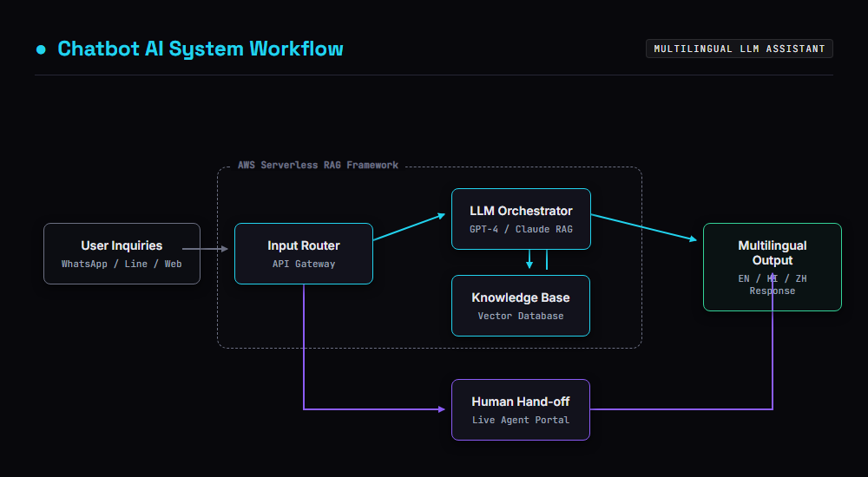Image resolution: width=868 pixels, height=477 pixels.
Task: Click the Multilingual Output heading text
Action: pos(773,253)
